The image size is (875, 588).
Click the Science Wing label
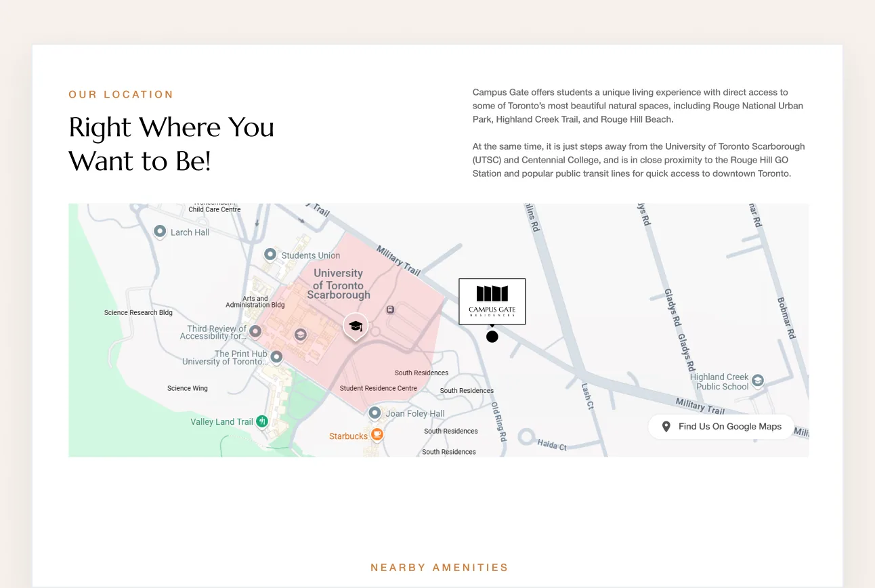pyautogui.click(x=188, y=389)
